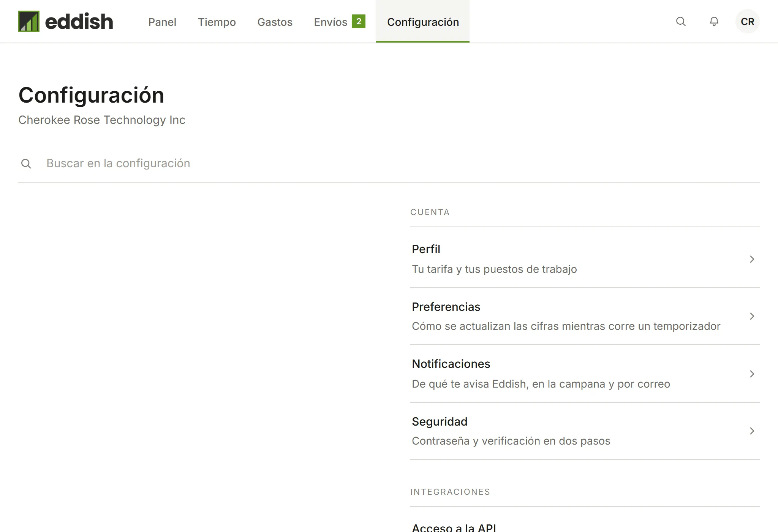Open the Perfil settings link
The image size is (778, 532).
tap(585, 258)
